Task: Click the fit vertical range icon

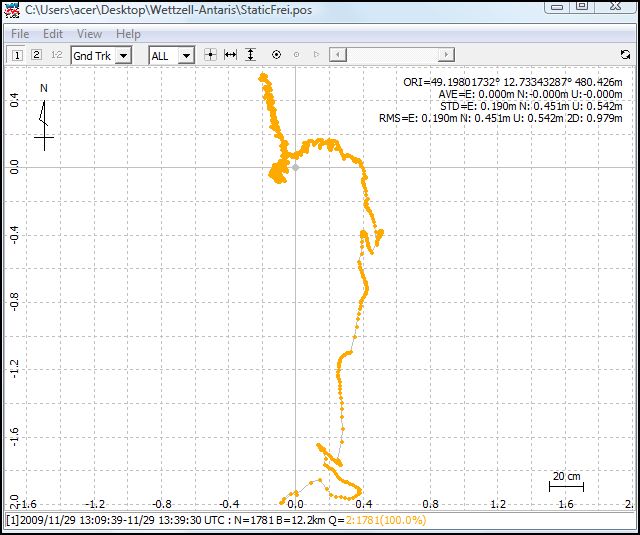Action: tap(250, 55)
